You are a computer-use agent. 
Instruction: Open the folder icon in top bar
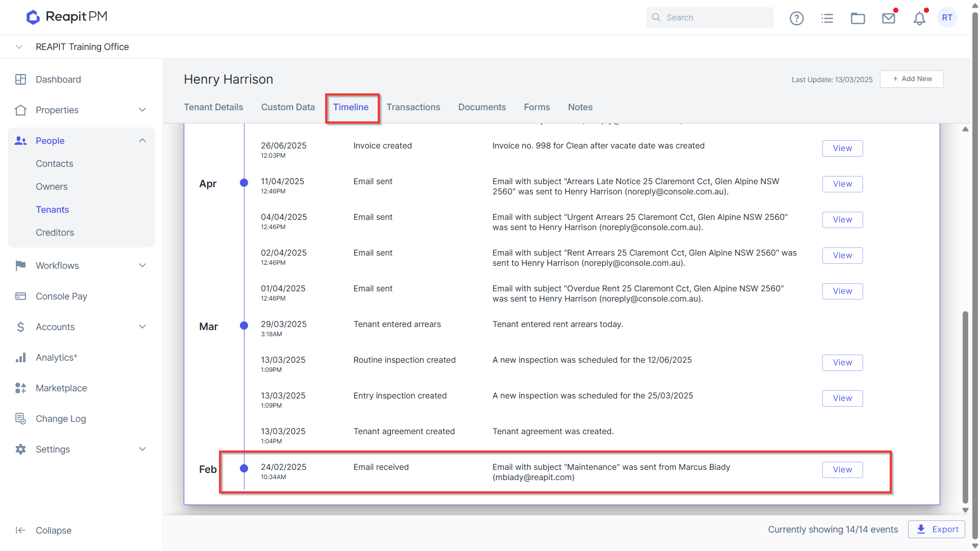858,18
